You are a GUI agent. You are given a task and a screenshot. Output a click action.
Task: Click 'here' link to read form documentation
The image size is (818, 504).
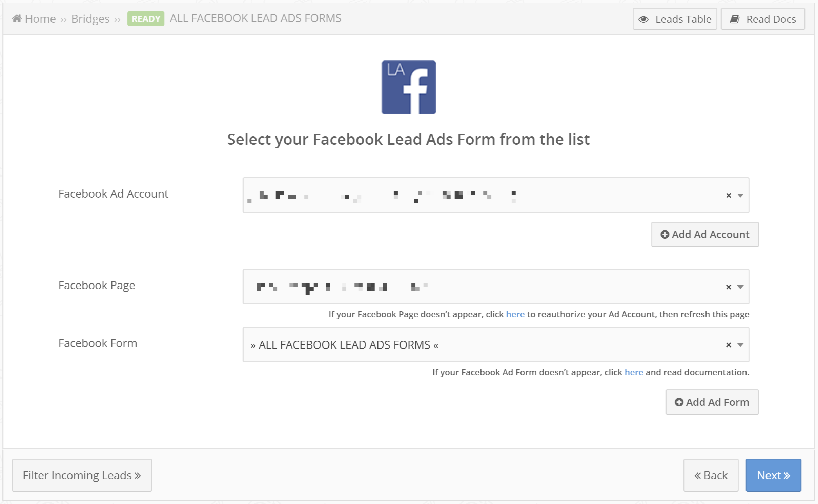tap(633, 372)
